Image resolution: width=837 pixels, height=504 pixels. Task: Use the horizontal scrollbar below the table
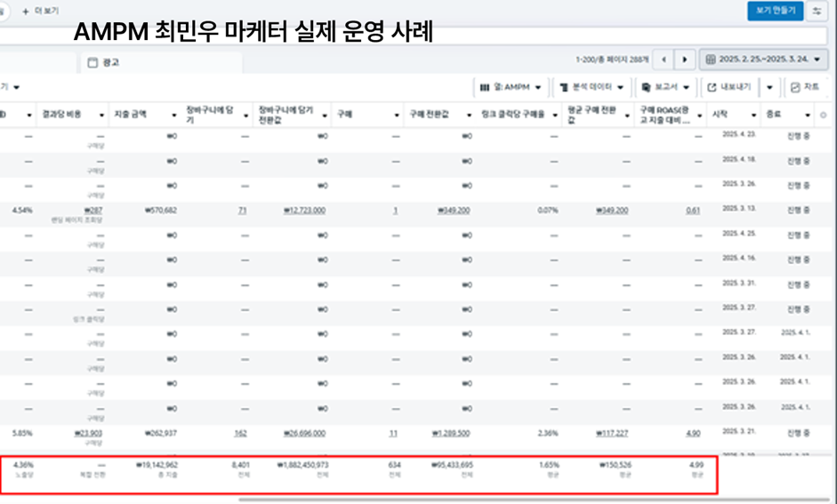point(533,500)
